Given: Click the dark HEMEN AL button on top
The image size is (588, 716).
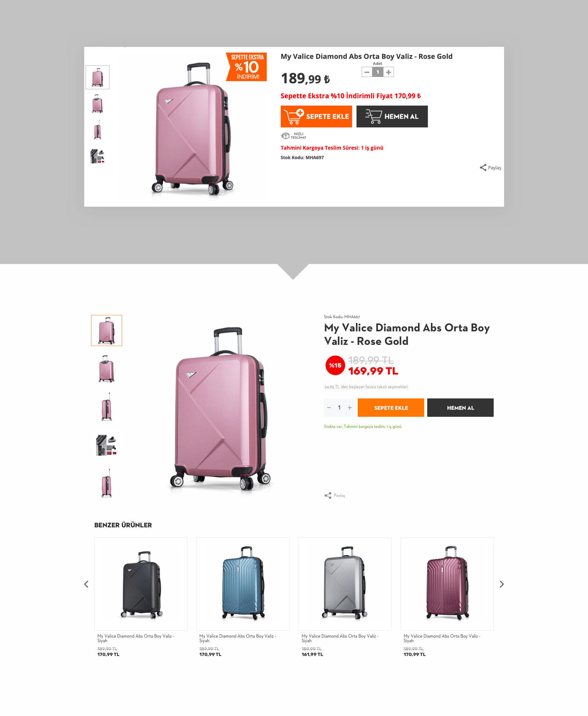Looking at the screenshot, I should click(392, 116).
